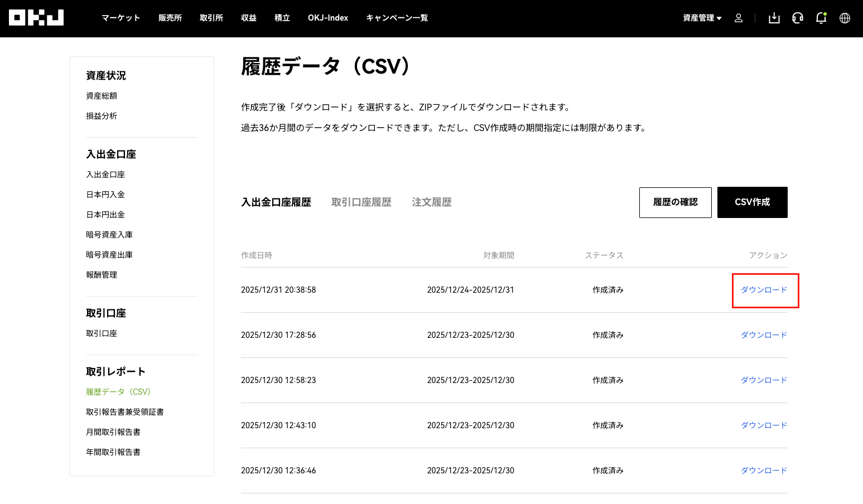Viewport: 863px width, 504px height.
Task: Open the マーケット menu item
Action: click(120, 18)
